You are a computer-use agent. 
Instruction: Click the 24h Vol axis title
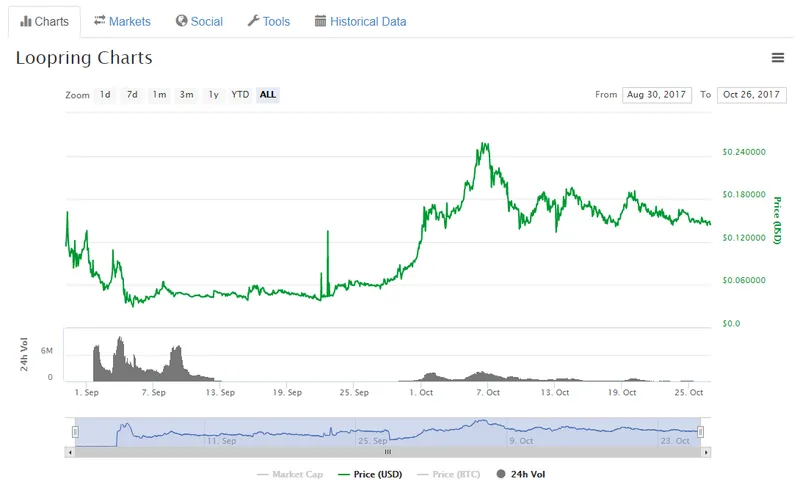[24, 354]
